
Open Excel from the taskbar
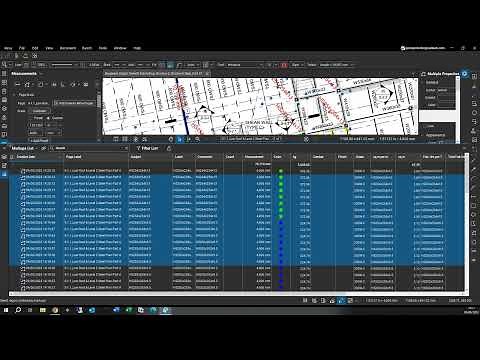point(129,310)
